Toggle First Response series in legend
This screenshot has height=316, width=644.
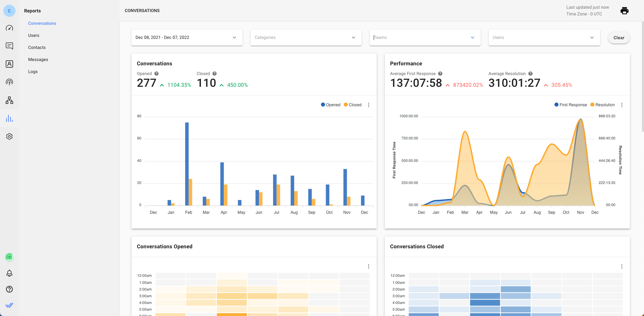(x=571, y=105)
